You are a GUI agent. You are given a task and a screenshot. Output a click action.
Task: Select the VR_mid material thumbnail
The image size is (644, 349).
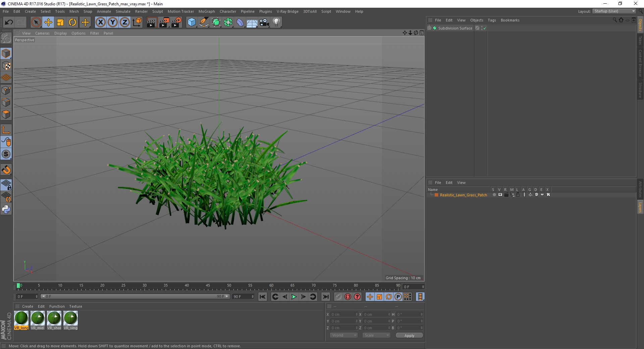(x=38, y=320)
